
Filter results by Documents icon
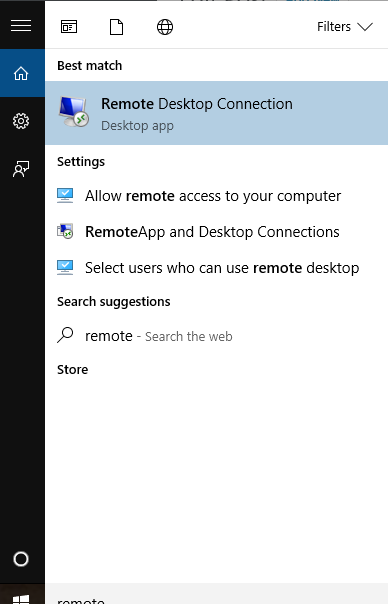116,27
